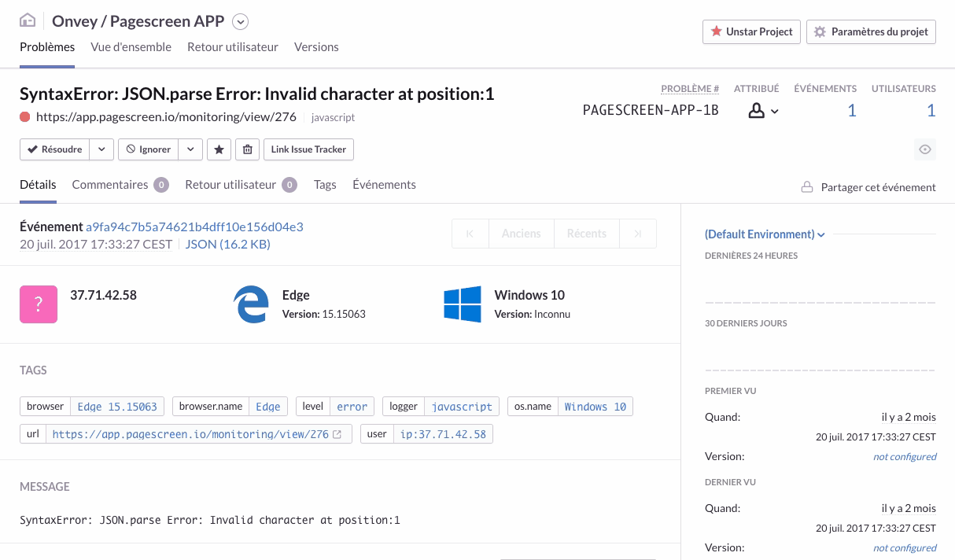The width and height of the screenshot is (955, 560).
Task: Click the Edge browser logo
Action: pos(251,304)
